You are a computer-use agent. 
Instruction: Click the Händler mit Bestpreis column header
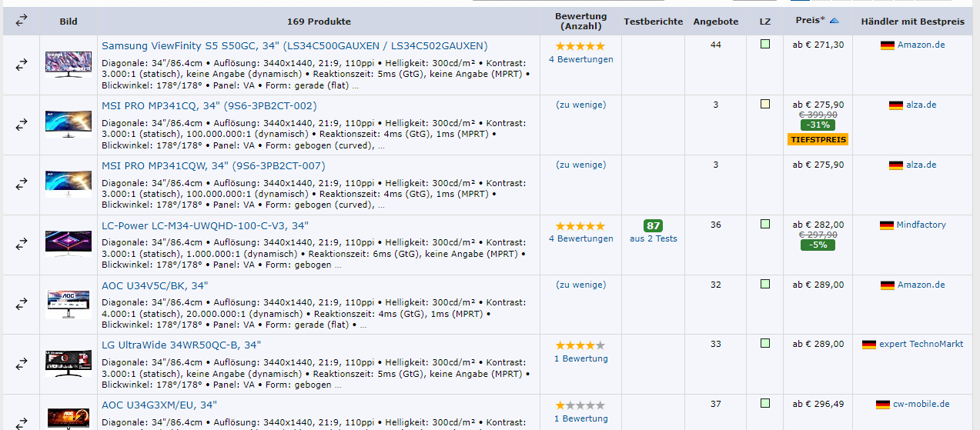(913, 22)
